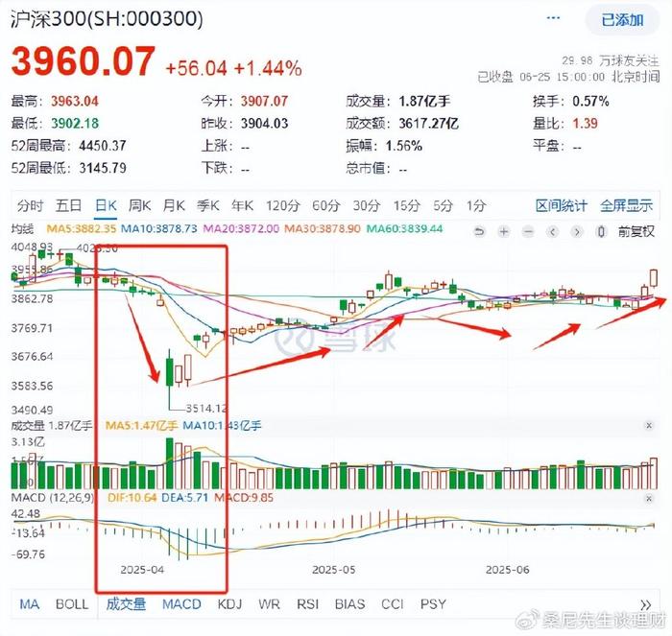
Task: Click the 已添加 added-to-watchlist button
Action: pos(622,20)
